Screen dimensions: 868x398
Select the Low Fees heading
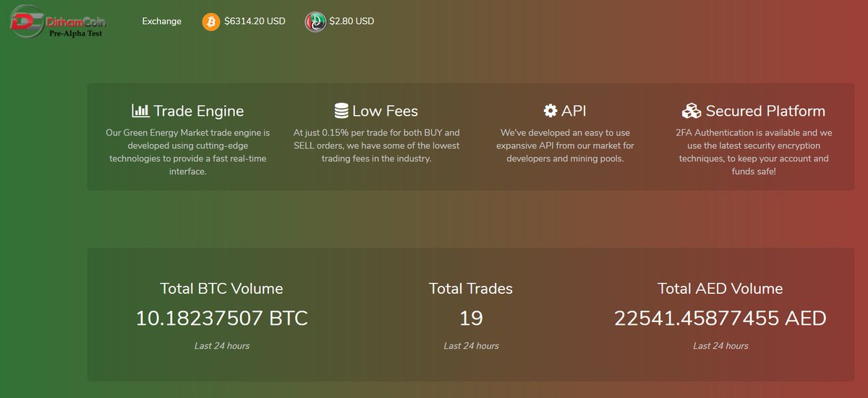point(385,111)
